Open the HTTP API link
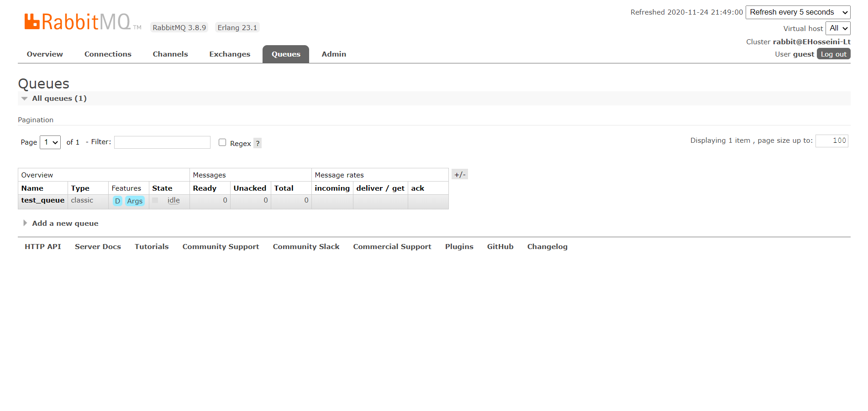 (43, 246)
